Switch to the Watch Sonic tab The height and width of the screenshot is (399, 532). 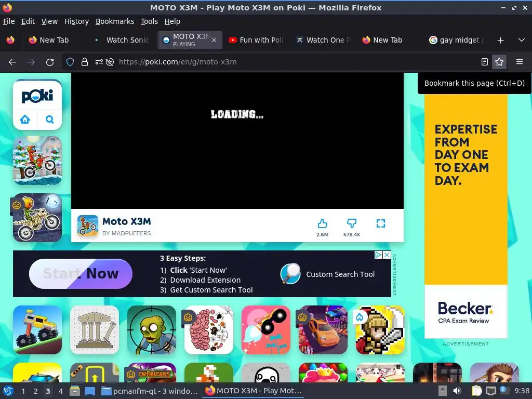[x=123, y=40]
